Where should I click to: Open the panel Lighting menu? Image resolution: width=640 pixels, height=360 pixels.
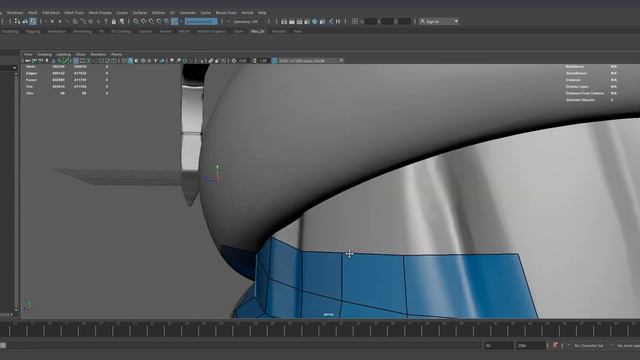click(64, 54)
